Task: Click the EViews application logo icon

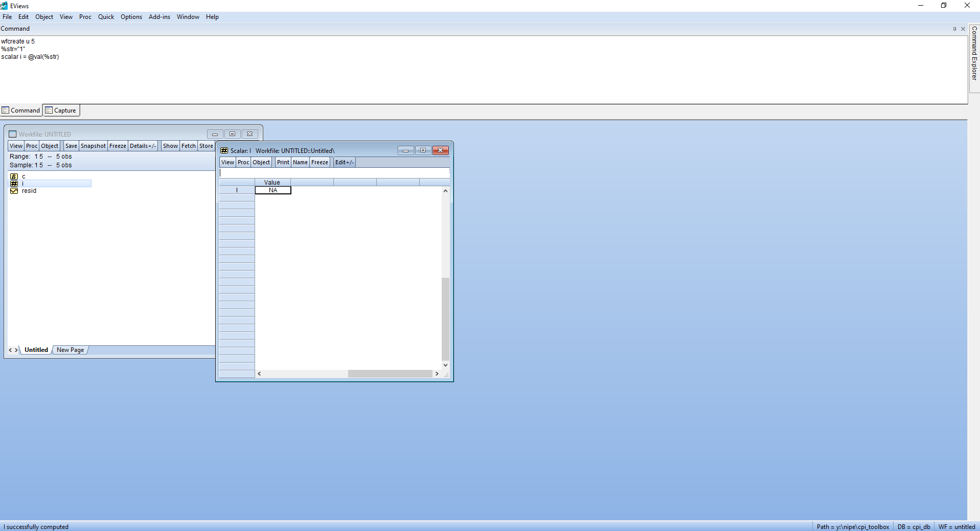Action: pyautogui.click(x=4, y=6)
